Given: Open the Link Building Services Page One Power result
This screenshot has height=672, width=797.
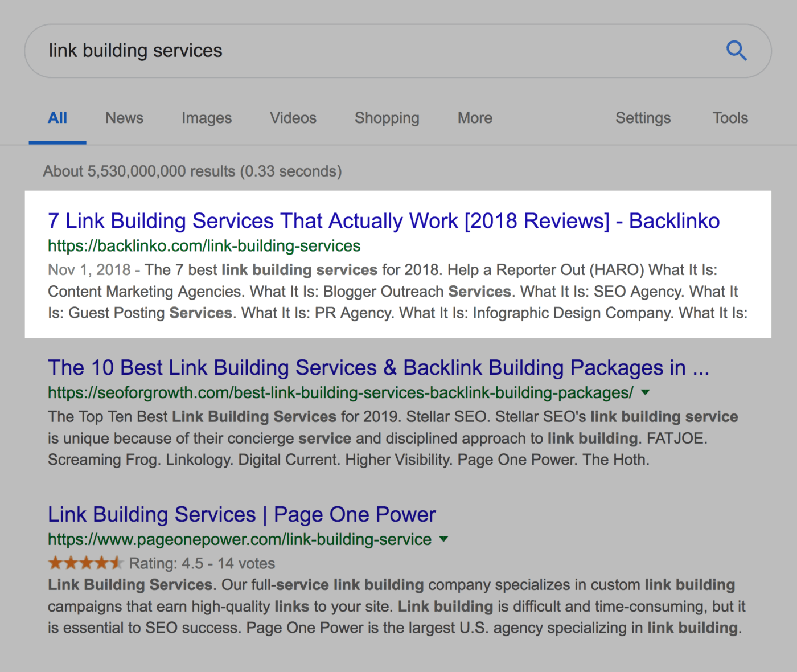Looking at the screenshot, I should (x=241, y=515).
